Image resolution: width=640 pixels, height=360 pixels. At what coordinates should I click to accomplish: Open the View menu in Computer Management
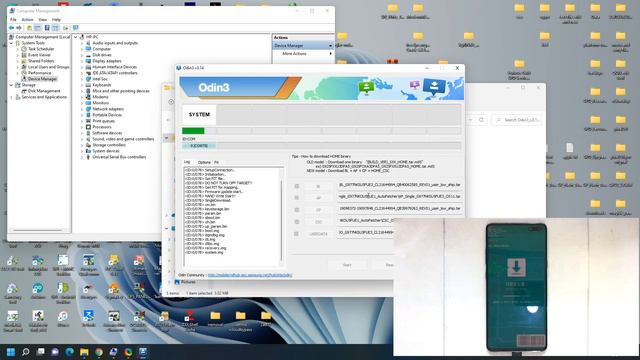(x=42, y=20)
